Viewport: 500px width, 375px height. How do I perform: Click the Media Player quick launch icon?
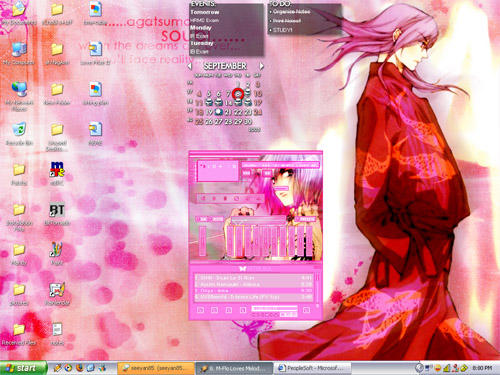click(68, 368)
